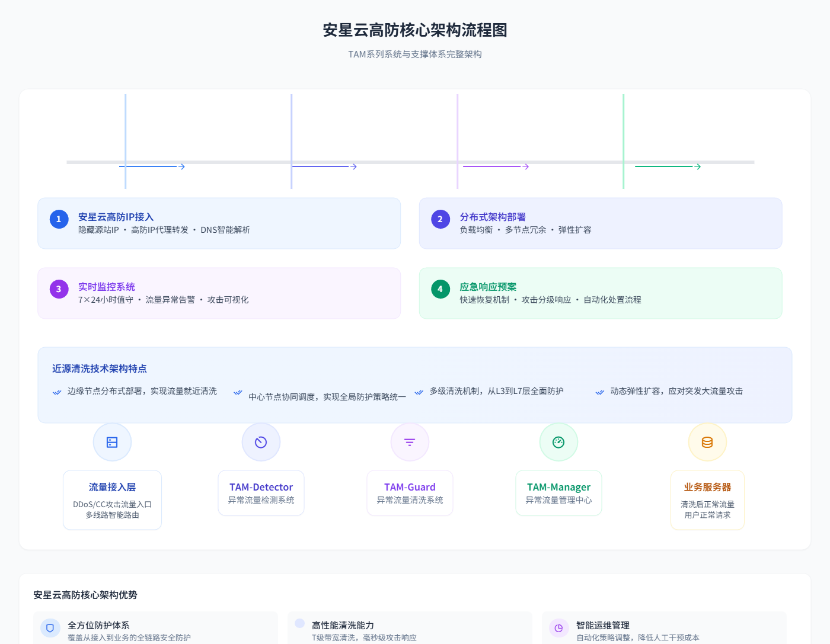
Task: Click the double-check icon before 动态弹性扩容
Action: (600, 392)
